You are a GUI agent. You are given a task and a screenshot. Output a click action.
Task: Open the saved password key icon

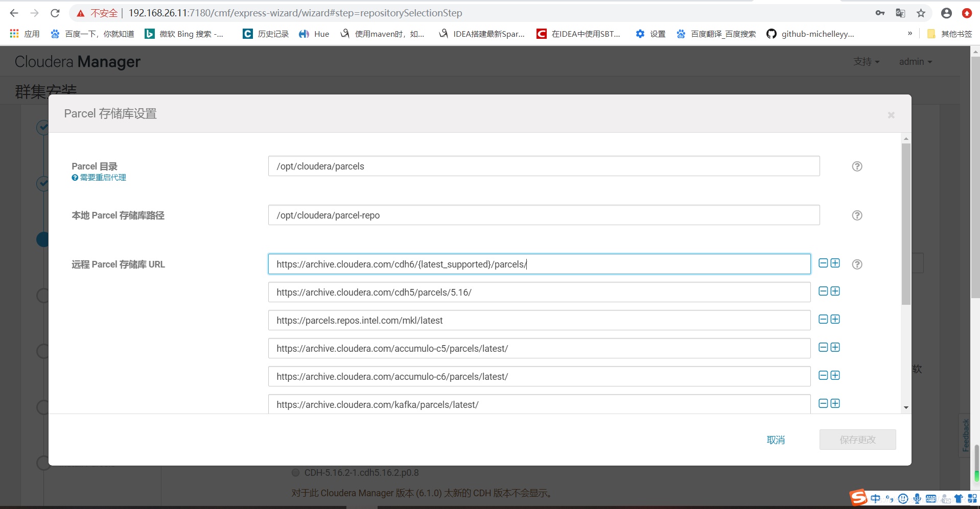[880, 13]
